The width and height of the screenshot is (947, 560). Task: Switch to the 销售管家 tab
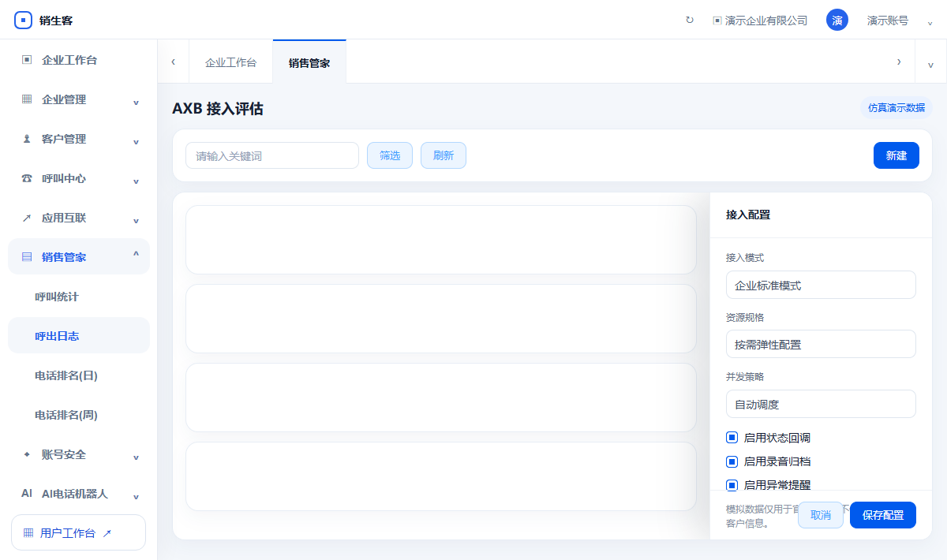coord(309,62)
